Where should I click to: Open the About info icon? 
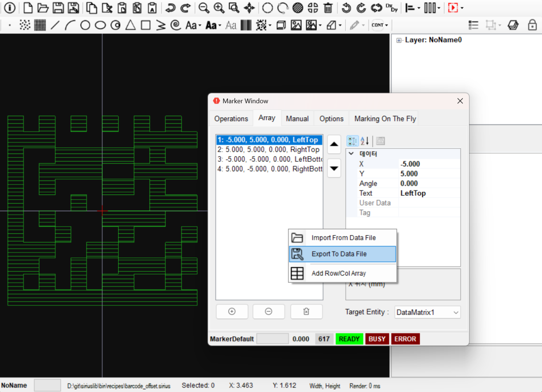(10, 8)
